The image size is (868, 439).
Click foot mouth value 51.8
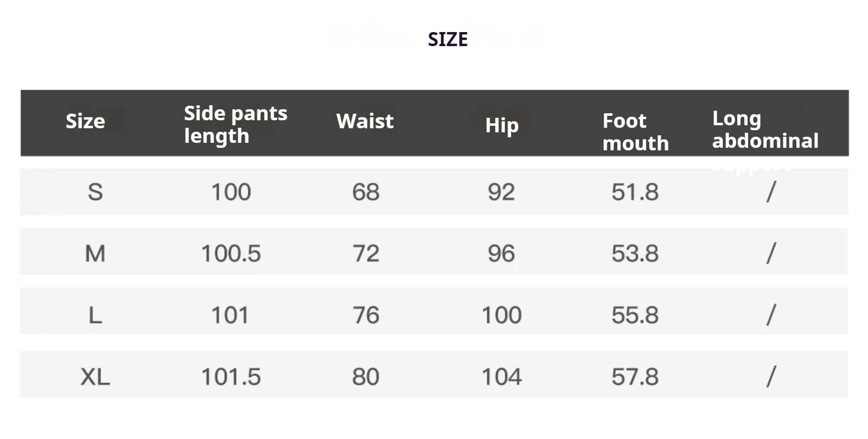(x=635, y=192)
